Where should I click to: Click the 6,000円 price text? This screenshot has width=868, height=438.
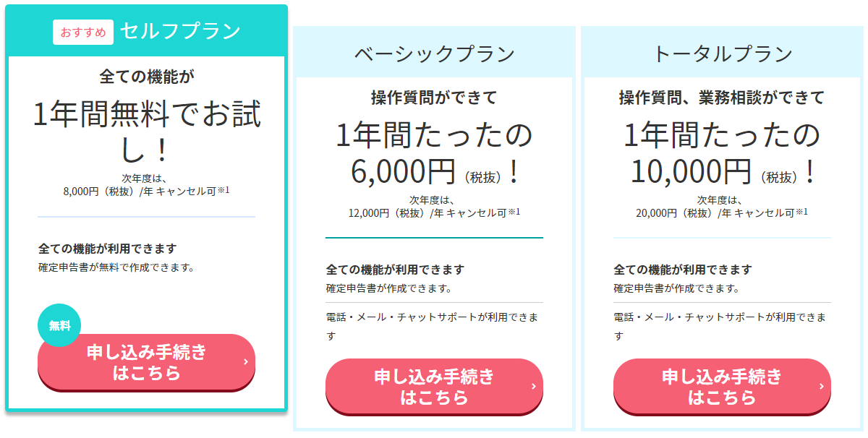tap(402, 171)
